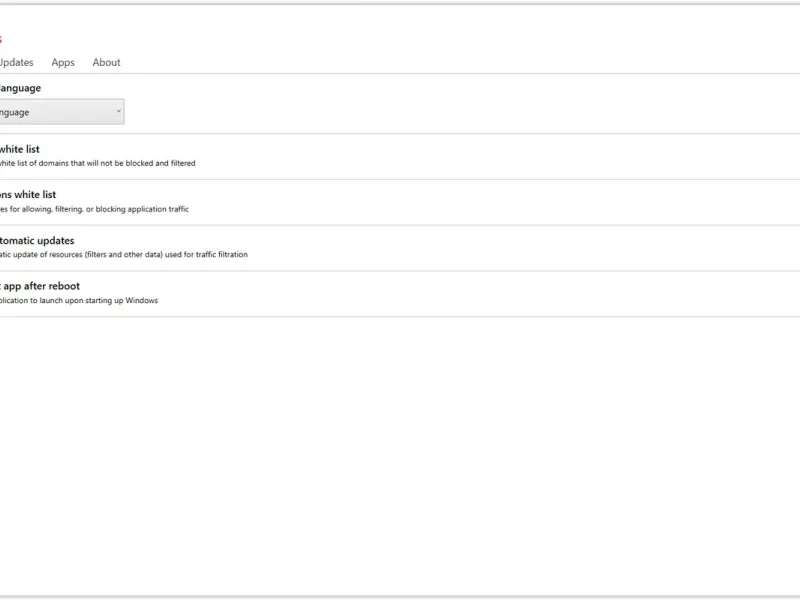Image resolution: width=800 pixels, height=600 pixels.
Task: Click the 'ons white list' row title
Action: [x=28, y=194]
